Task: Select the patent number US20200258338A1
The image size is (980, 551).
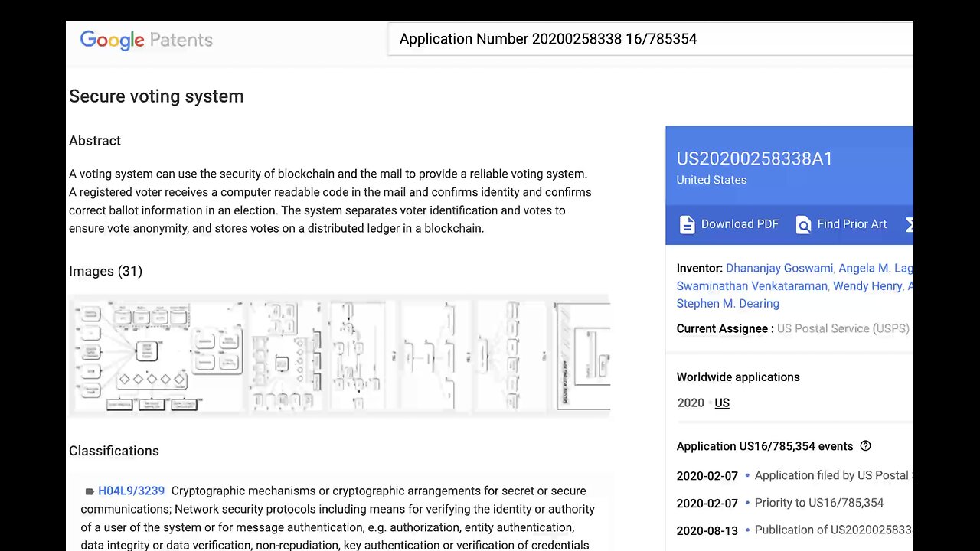Action: 755,159
